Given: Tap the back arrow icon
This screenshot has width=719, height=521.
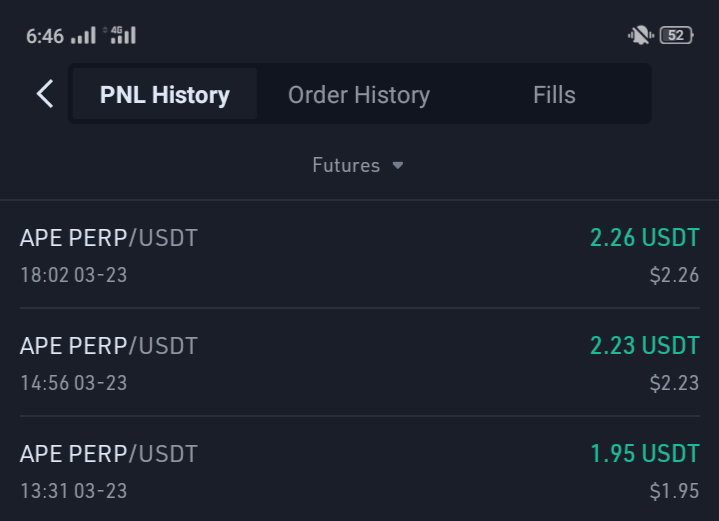Looking at the screenshot, I should pyautogui.click(x=45, y=94).
